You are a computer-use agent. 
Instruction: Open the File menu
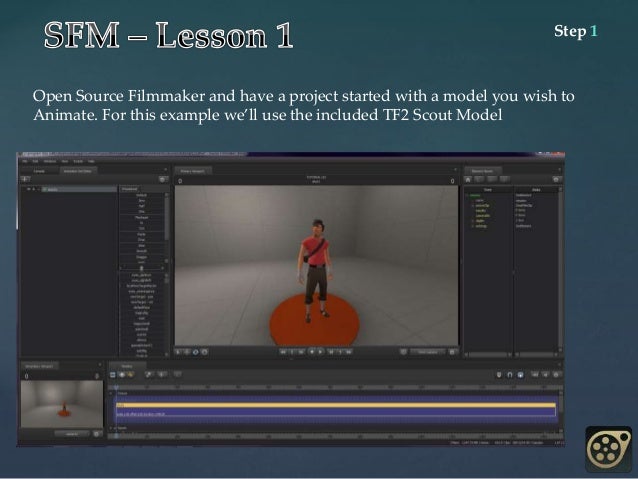coord(25,162)
